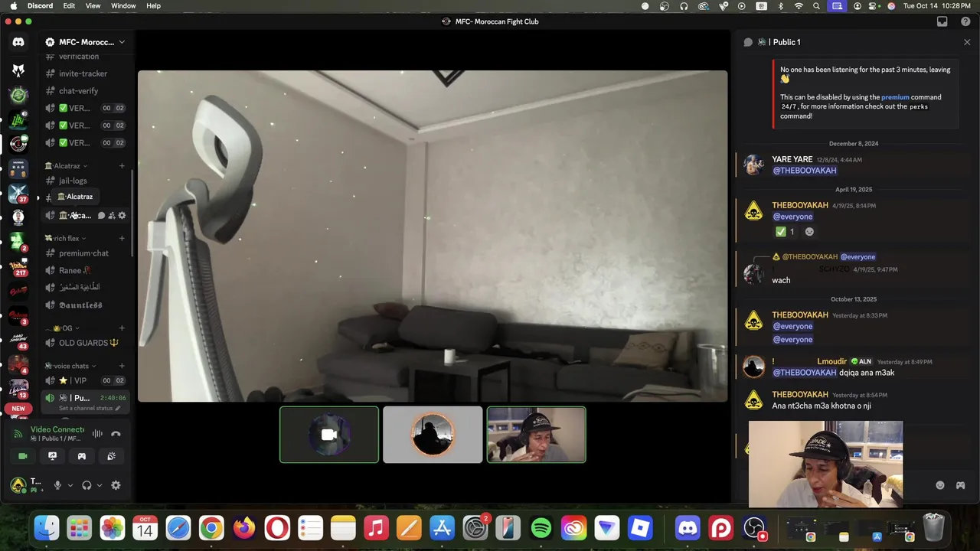This screenshot has width=980, height=551.
Task: Open the Help menu in menu bar
Action: pyautogui.click(x=153, y=5)
